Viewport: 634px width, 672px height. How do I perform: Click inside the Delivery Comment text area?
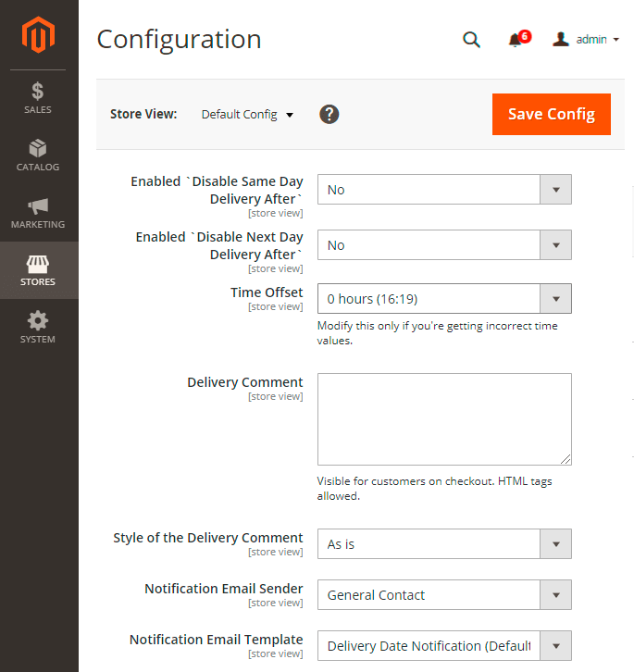pyautogui.click(x=444, y=418)
